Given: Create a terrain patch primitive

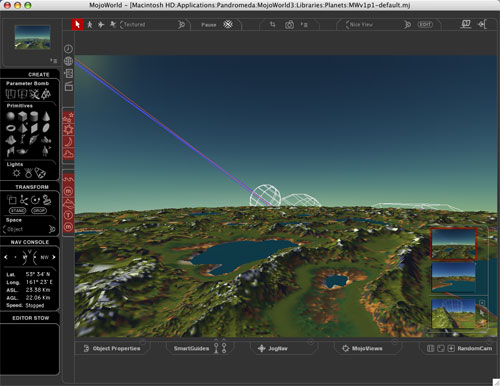Looking at the screenshot, I should 11,140.
